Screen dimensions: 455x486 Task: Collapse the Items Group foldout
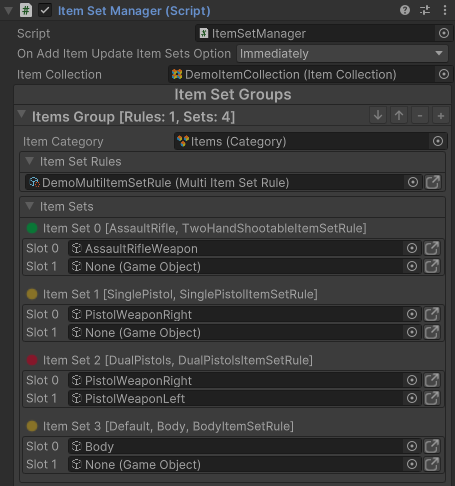click(x=22, y=115)
